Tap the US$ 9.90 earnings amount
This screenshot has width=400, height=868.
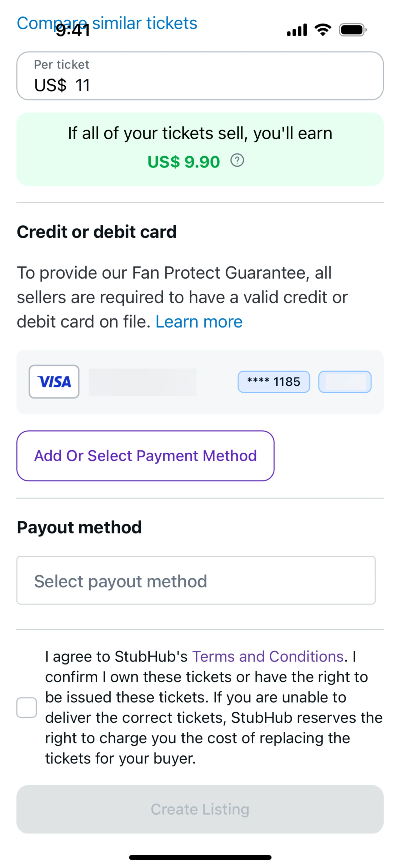click(184, 162)
